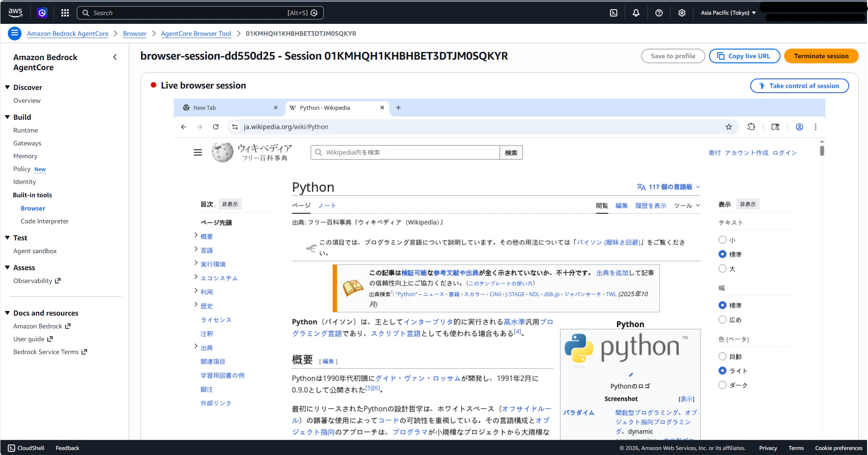The width and height of the screenshot is (868, 455).
Task: Select automatic color mode 自動
Action: (722, 356)
